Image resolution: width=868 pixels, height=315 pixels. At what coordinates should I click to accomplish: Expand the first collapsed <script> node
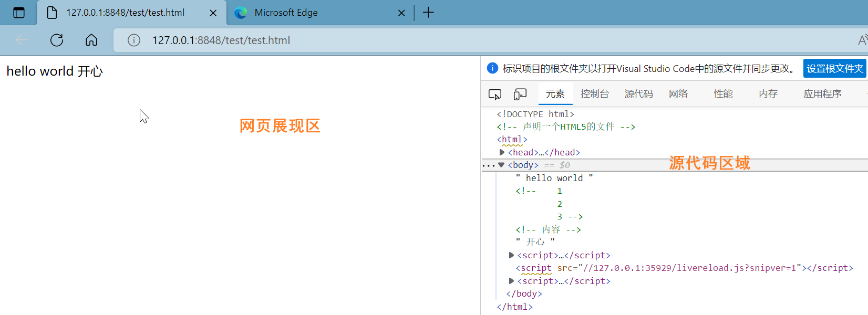pyautogui.click(x=511, y=255)
